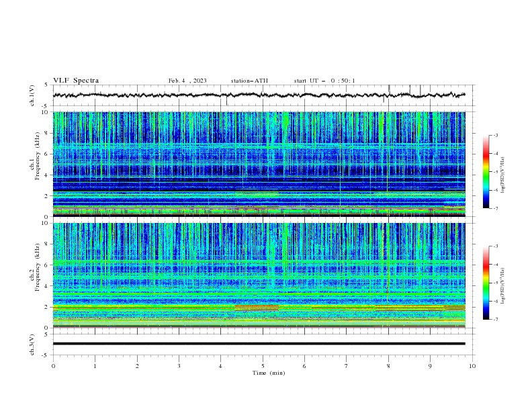Click inside the ch.1 spectrogram panel
Viewport: 532px width, 411px height.
pyautogui.click(x=259, y=164)
